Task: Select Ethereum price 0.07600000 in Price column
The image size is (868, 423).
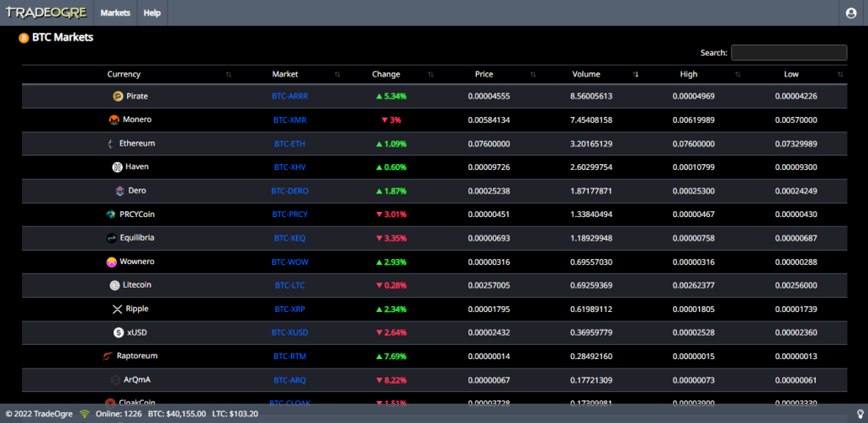Action: pyautogui.click(x=489, y=144)
